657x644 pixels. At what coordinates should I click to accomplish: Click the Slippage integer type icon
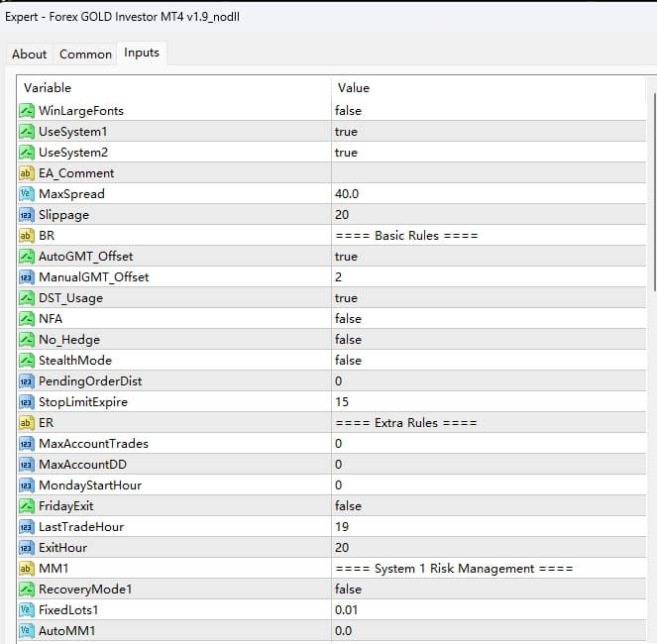coord(27,215)
